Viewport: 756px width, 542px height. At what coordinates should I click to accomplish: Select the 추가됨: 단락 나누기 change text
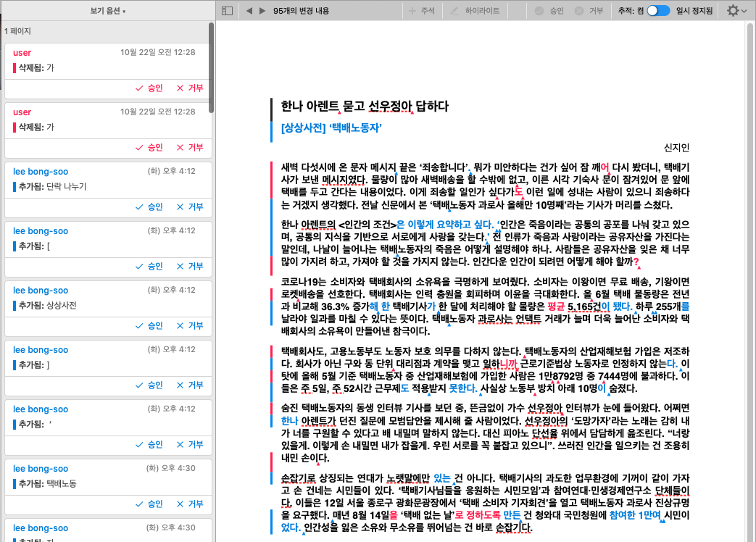(x=53, y=186)
